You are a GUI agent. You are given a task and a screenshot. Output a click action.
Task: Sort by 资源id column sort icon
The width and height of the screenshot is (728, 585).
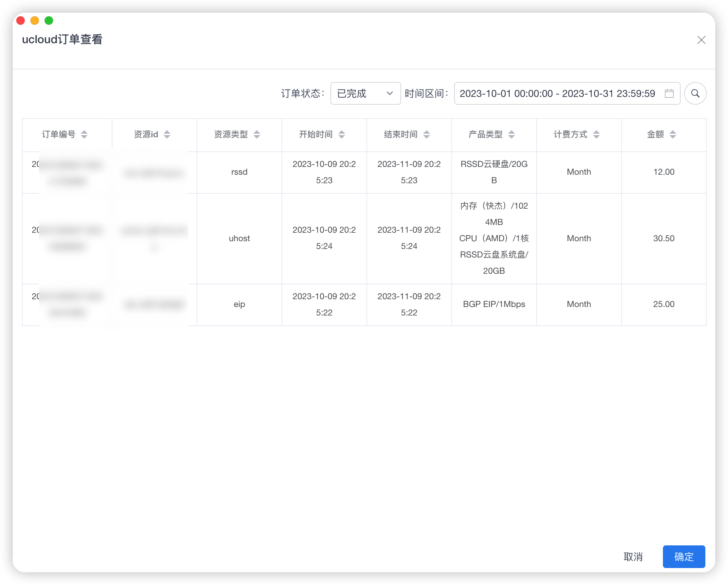click(167, 134)
